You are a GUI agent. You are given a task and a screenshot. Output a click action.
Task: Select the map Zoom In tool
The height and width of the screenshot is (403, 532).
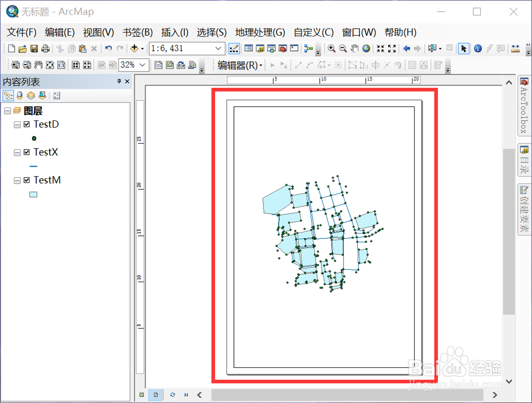pyautogui.click(x=331, y=49)
